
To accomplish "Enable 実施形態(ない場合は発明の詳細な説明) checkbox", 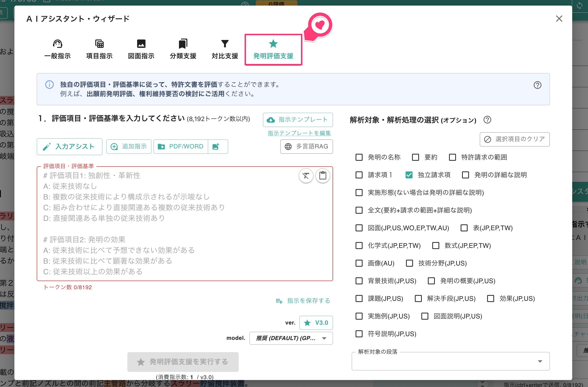I will pos(359,193).
